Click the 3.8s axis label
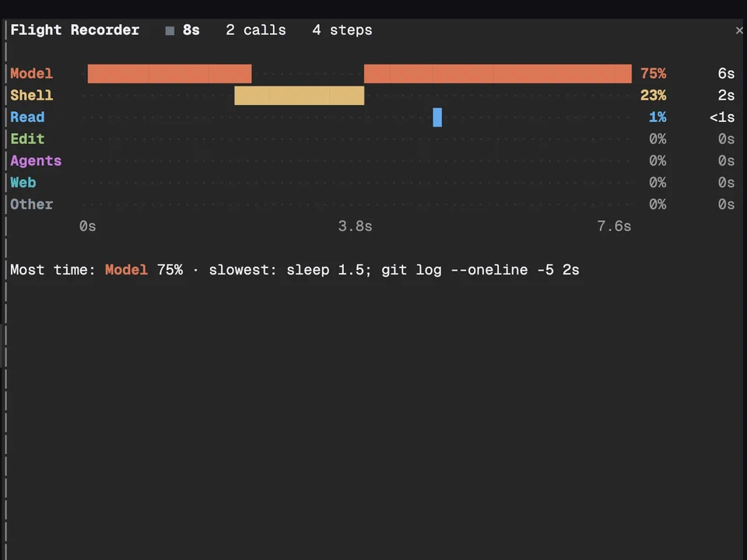The image size is (747, 560). click(x=355, y=226)
